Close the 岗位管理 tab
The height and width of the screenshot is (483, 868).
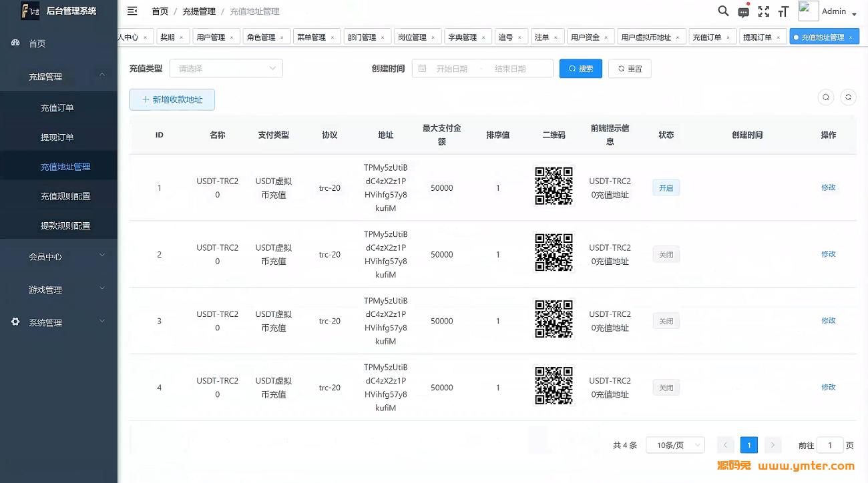[x=433, y=37]
